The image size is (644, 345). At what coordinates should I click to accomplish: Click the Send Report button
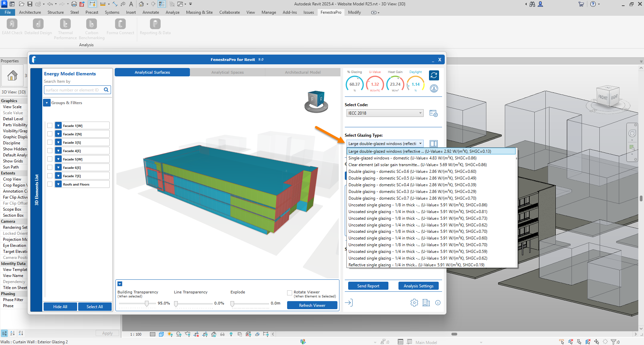(368, 286)
